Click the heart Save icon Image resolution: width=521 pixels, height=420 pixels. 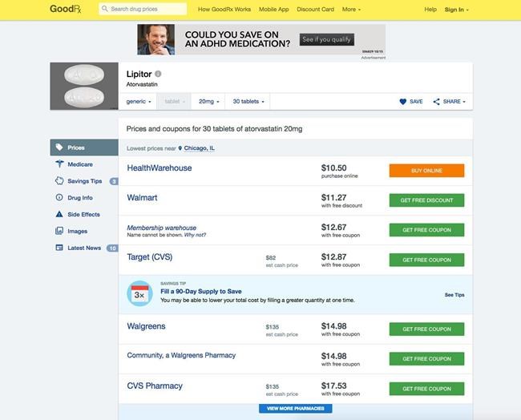click(404, 102)
